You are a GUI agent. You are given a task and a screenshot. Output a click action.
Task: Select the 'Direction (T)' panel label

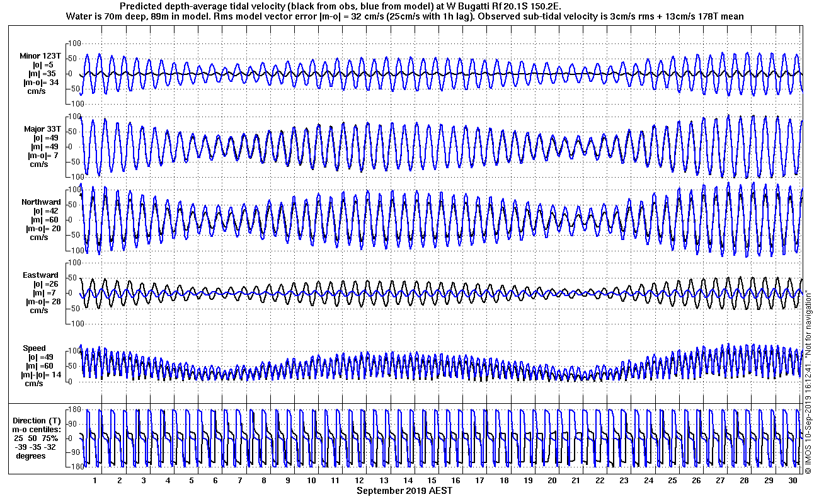pos(38,421)
